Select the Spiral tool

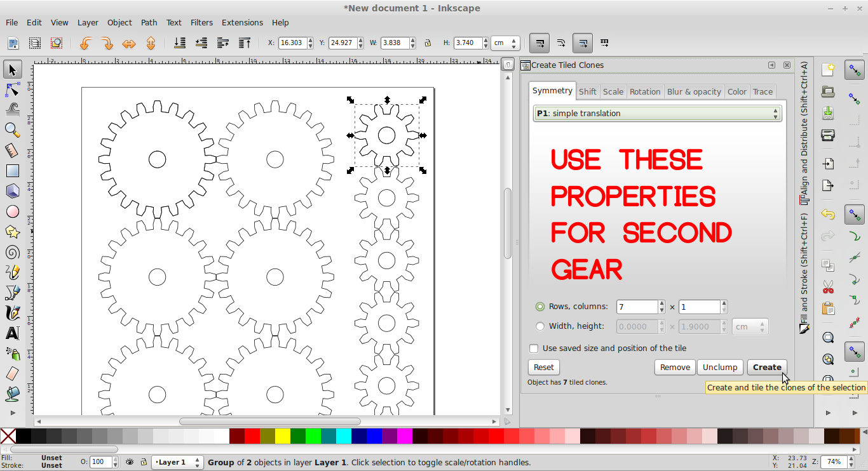pyautogui.click(x=12, y=251)
